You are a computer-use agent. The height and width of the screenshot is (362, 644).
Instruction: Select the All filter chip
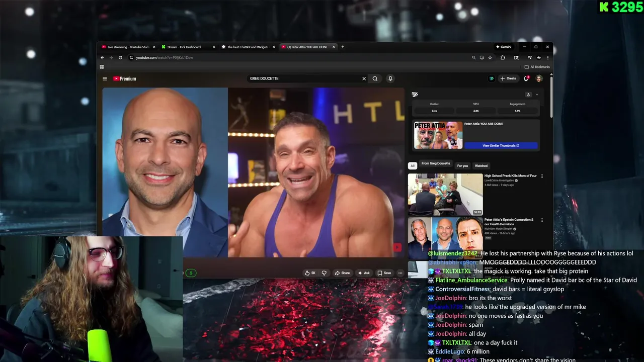tap(413, 165)
